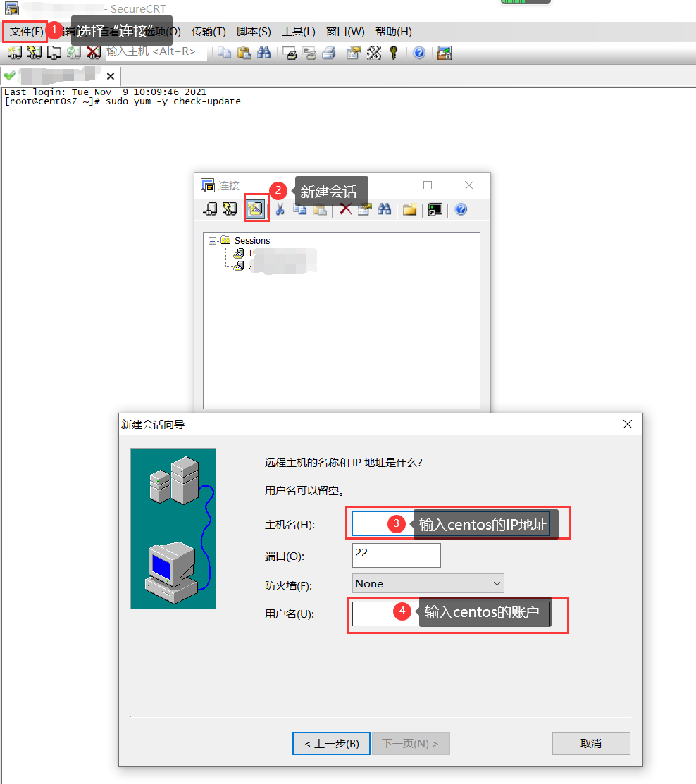This screenshot has height=784, width=696.
Task: Click Delete red X icon in 连接 dialog
Action: pyautogui.click(x=345, y=209)
